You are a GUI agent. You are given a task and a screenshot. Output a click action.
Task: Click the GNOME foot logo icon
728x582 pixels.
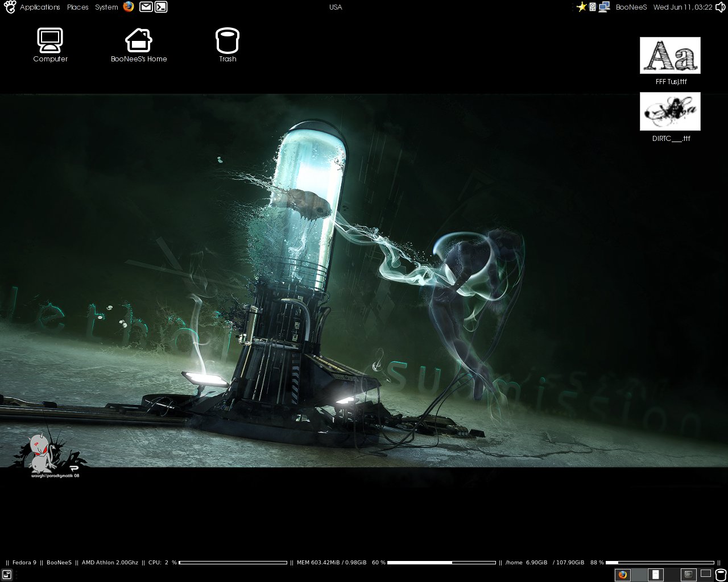[x=10, y=7]
